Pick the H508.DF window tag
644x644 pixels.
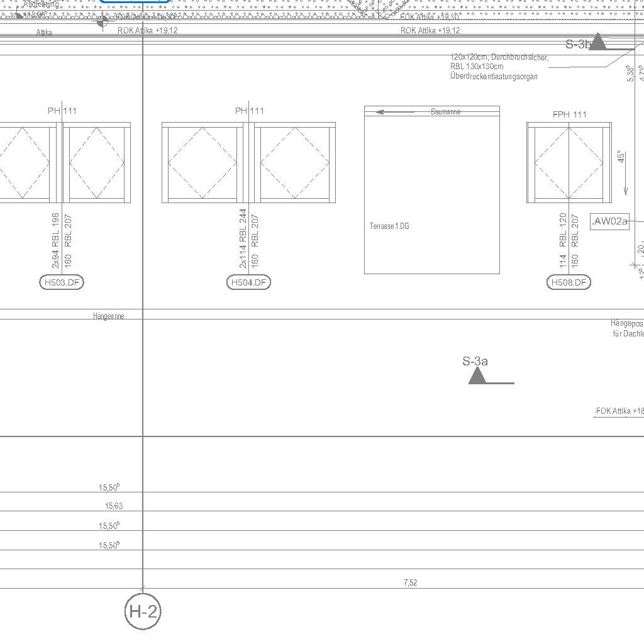click(x=569, y=282)
